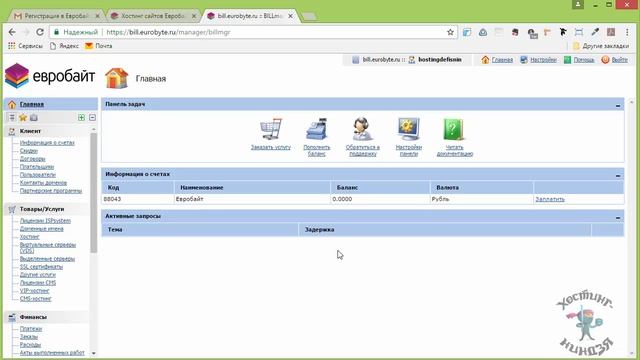Click the sidebar vertical scrollbar thumb
The height and width of the screenshot is (360, 640).
click(93, 192)
